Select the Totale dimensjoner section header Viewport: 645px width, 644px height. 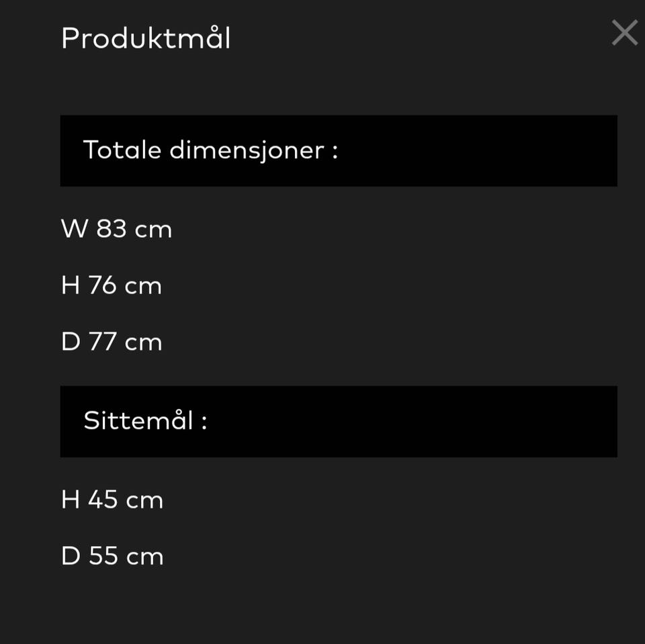coord(339,151)
